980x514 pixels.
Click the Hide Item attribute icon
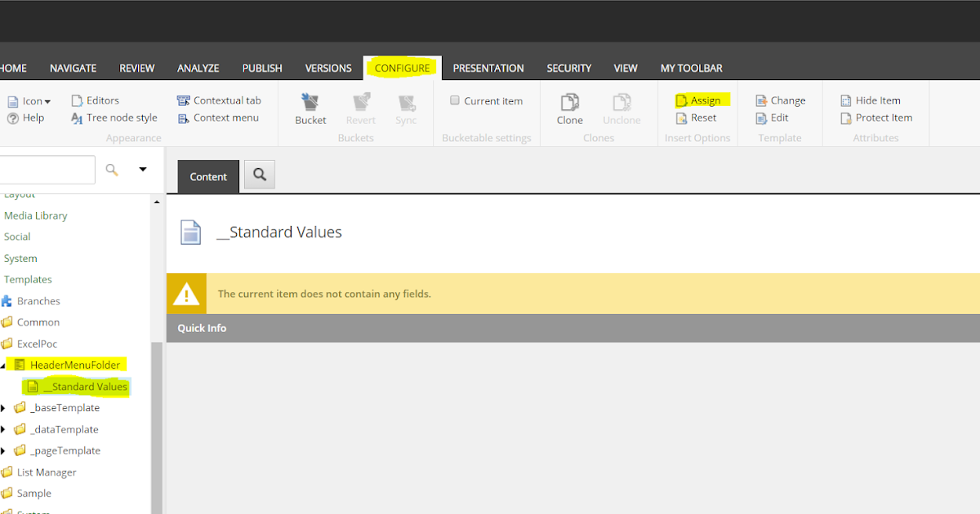[x=872, y=100]
